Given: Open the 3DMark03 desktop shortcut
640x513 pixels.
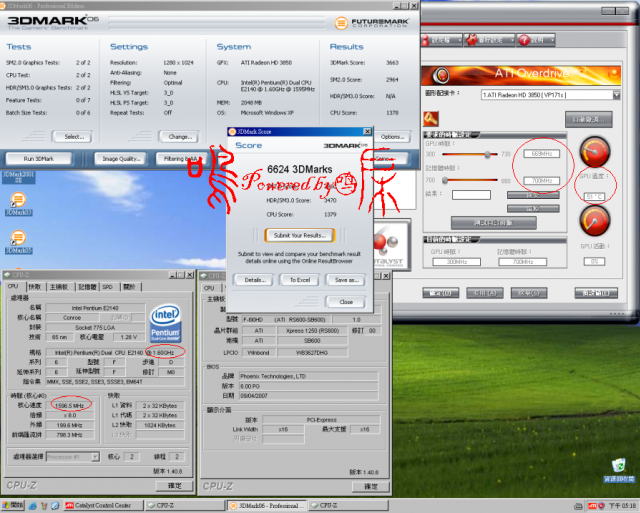Looking at the screenshot, I should pyautogui.click(x=18, y=204).
